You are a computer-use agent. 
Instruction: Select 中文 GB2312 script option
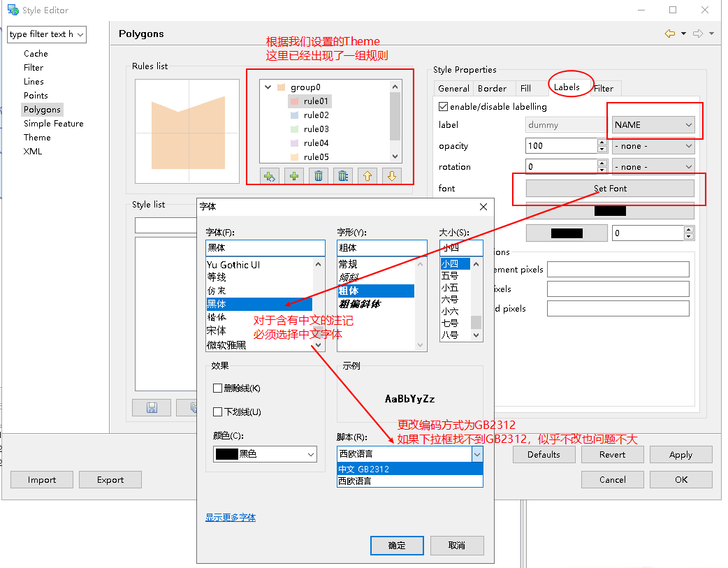[410, 469]
